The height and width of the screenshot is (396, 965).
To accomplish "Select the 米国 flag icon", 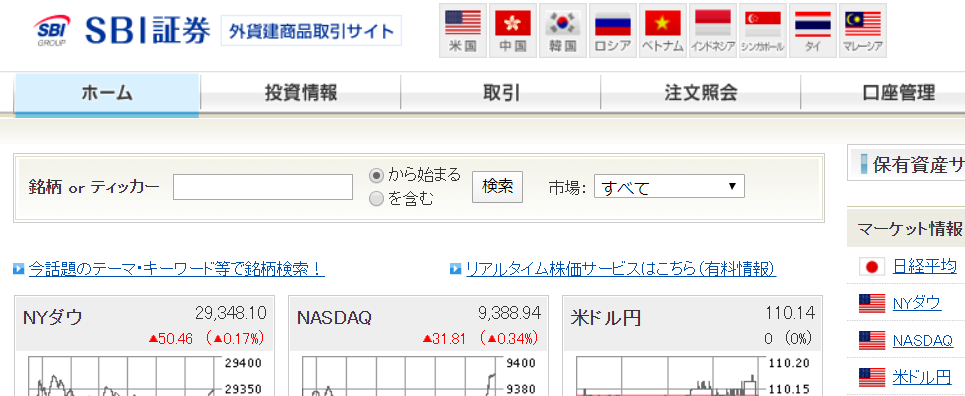I will [x=463, y=31].
